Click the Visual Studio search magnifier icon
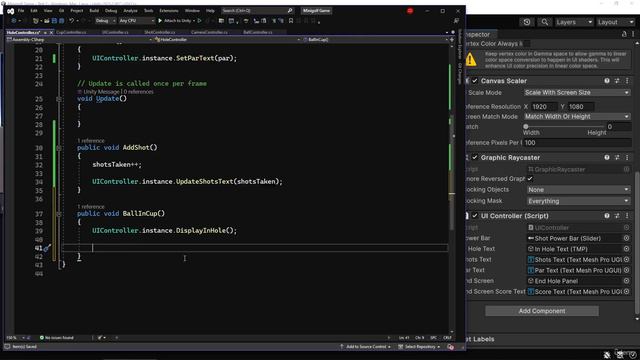 pos(290,11)
